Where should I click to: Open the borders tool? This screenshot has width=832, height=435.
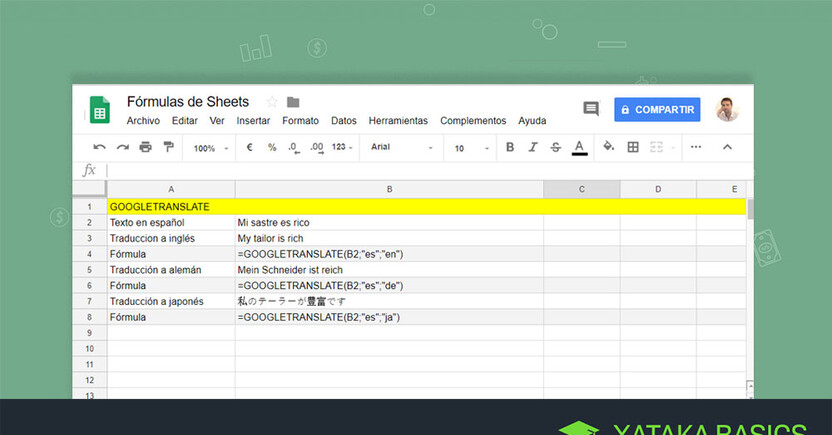tap(633, 147)
